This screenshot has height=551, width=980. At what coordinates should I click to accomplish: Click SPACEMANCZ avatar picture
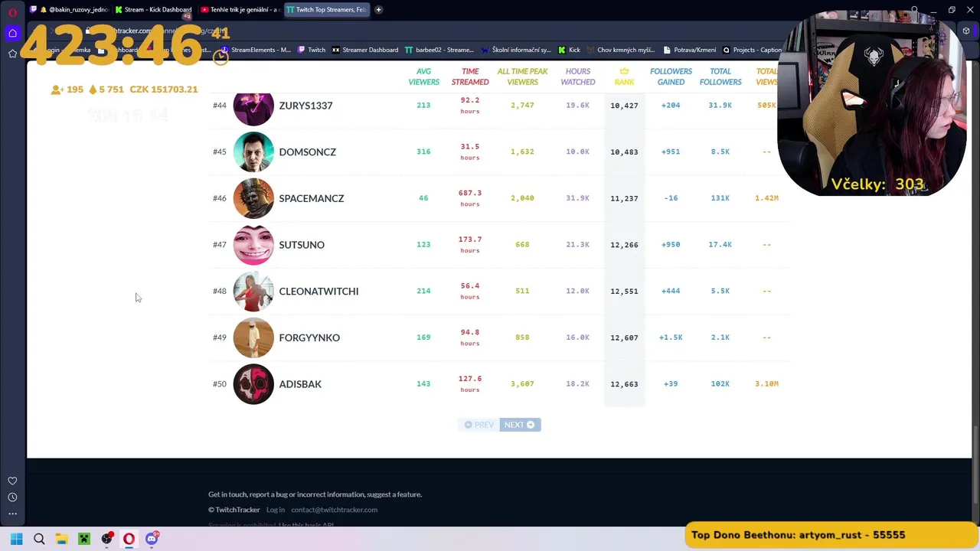253,198
